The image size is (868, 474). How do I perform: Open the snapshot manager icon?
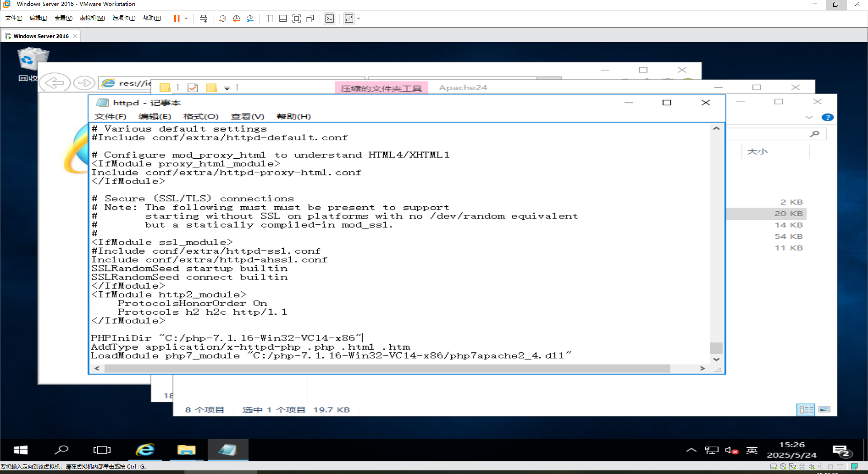point(250,19)
